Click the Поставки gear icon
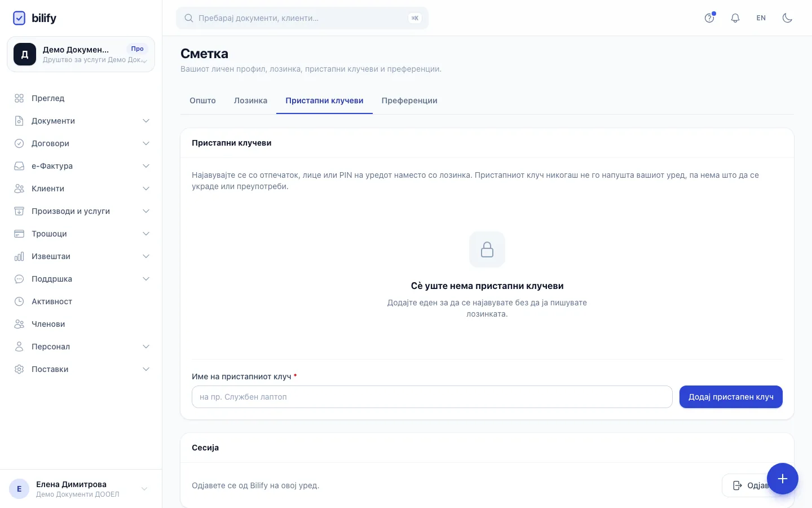This screenshot has width=812, height=508. (x=19, y=369)
